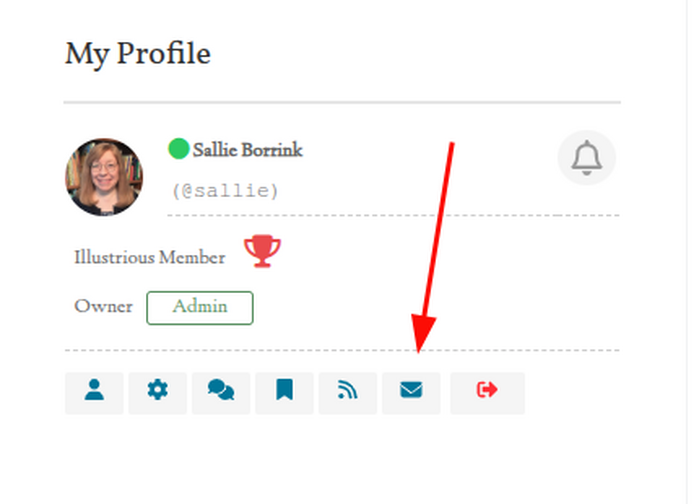Click the dashed line above the icon row

342,350
